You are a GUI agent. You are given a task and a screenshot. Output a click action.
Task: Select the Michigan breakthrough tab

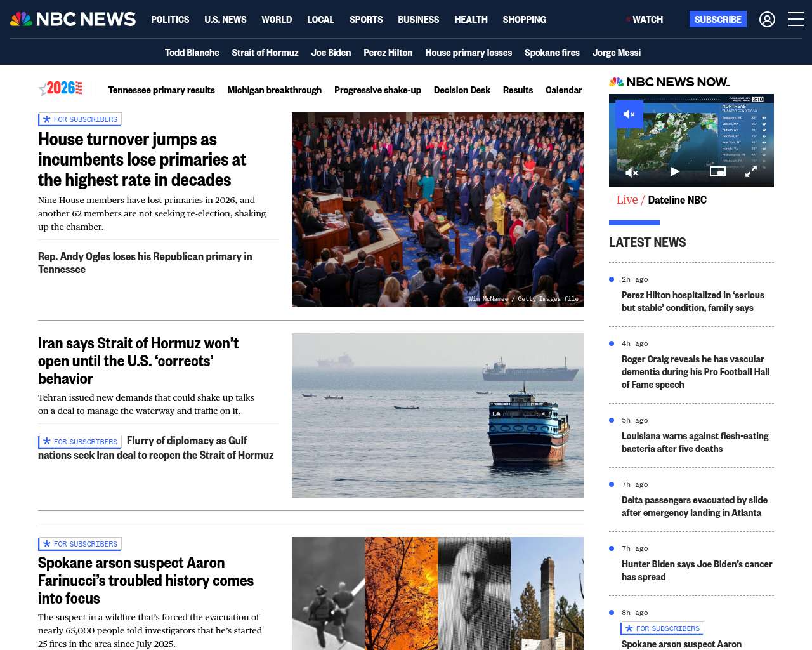pyautogui.click(x=275, y=90)
